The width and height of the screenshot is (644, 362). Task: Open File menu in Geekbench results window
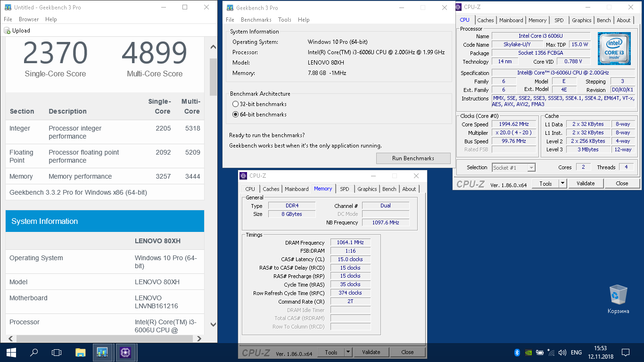[8, 19]
